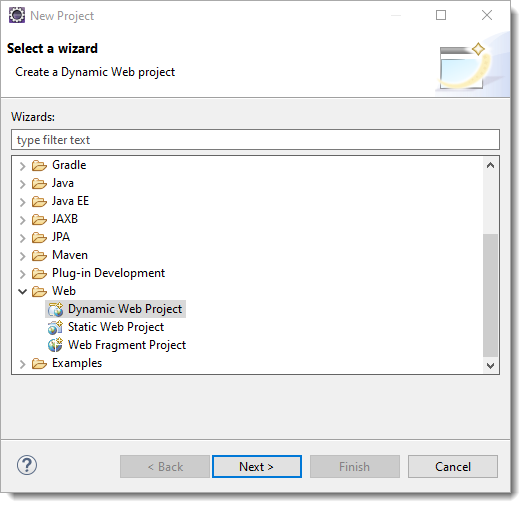Expand the Examples category

click(x=22, y=364)
